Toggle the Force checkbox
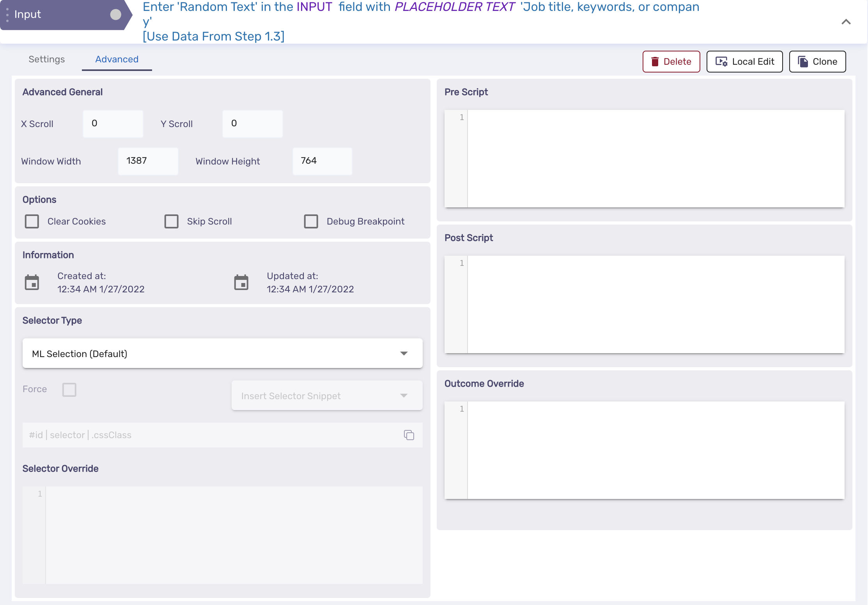 [x=69, y=389]
